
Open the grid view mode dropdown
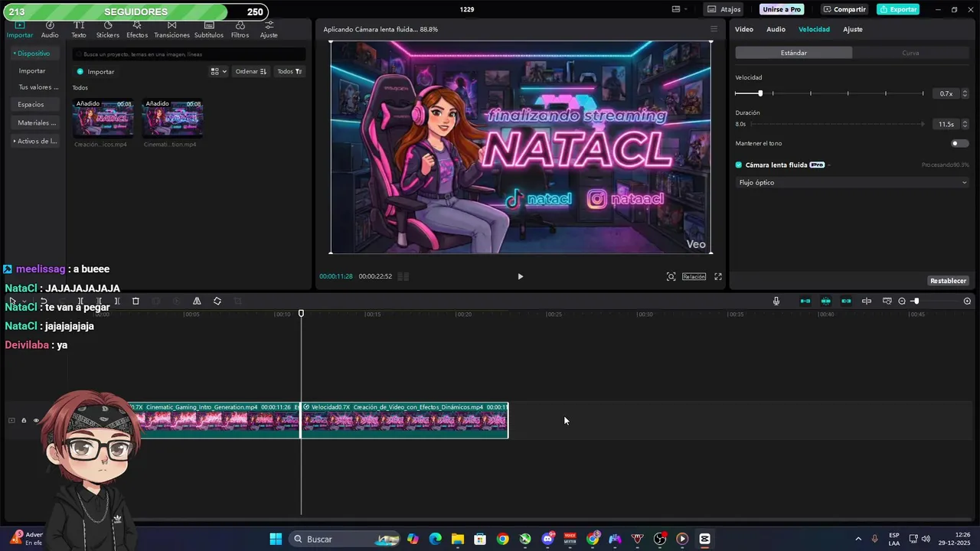(x=219, y=71)
